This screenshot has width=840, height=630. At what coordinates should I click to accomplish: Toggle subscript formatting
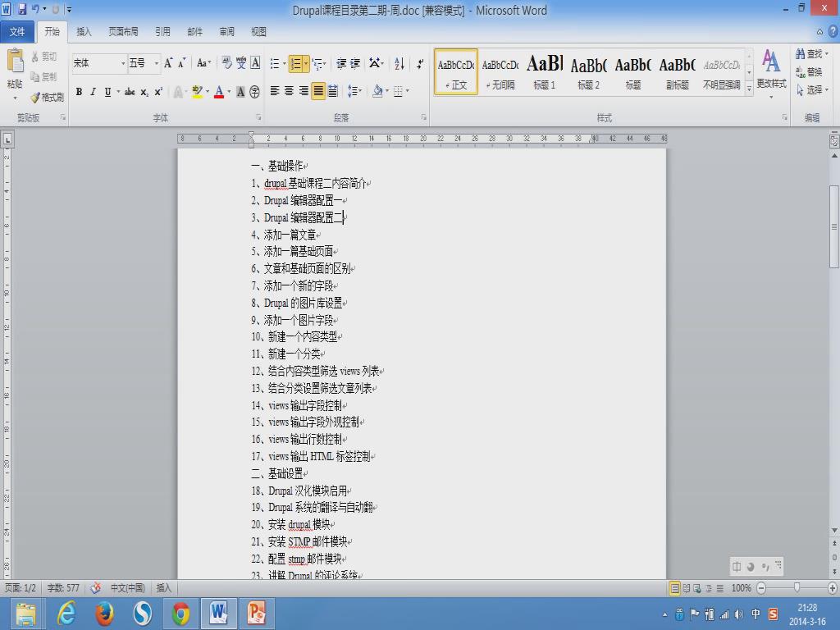click(144, 92)
